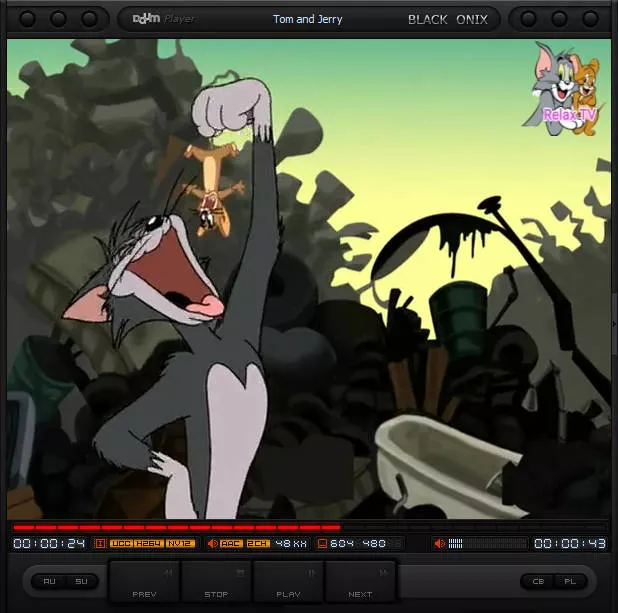Click the 2CH audio channel tag

[258, 544]
